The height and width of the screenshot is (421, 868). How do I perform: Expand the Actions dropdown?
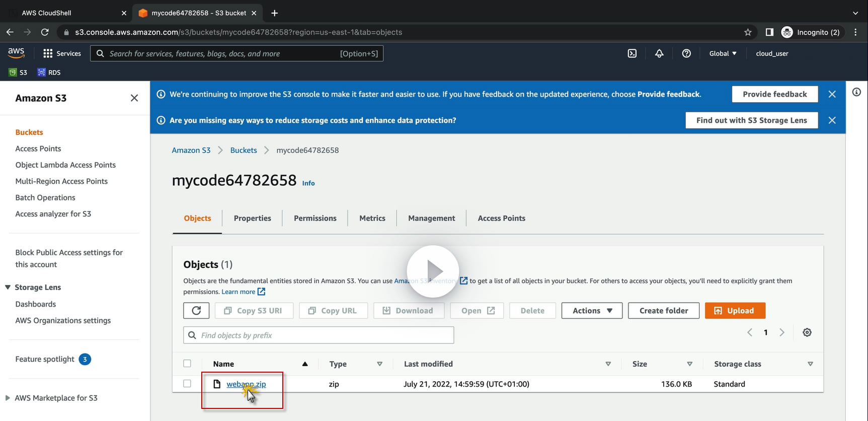pos(592,311)
